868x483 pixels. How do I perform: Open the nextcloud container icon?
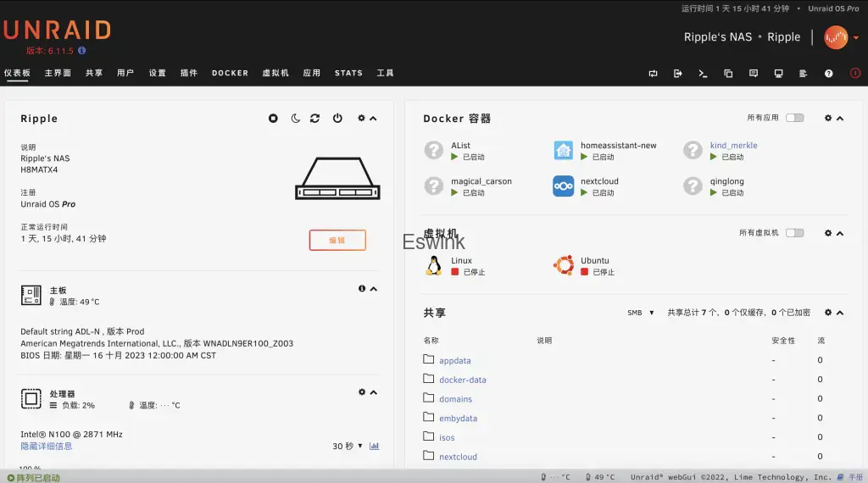pos(564,186)
